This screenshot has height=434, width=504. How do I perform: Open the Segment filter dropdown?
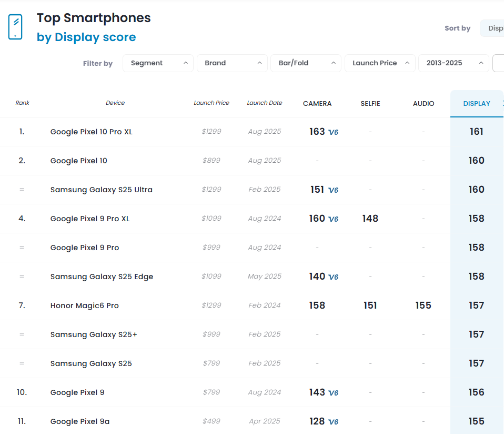click(x=158, y=63)
